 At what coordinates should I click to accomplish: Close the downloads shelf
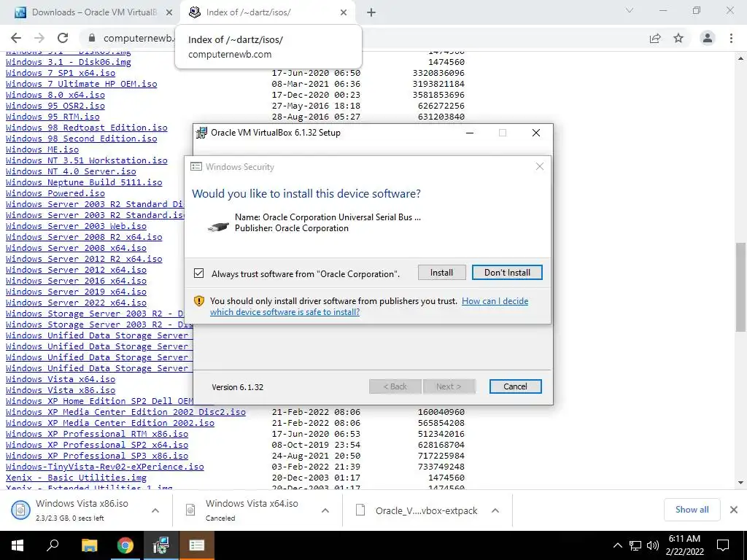(734, 510)
